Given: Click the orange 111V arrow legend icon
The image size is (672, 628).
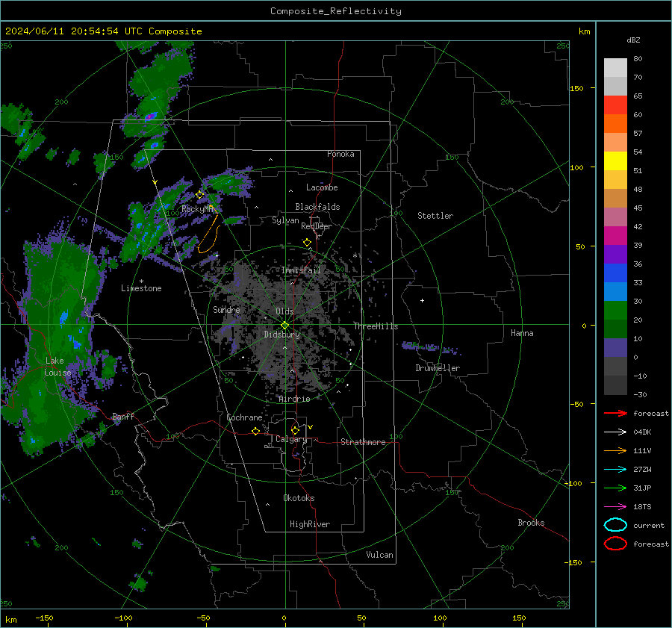Looking at the screenshot, I should tap(615, 450).
